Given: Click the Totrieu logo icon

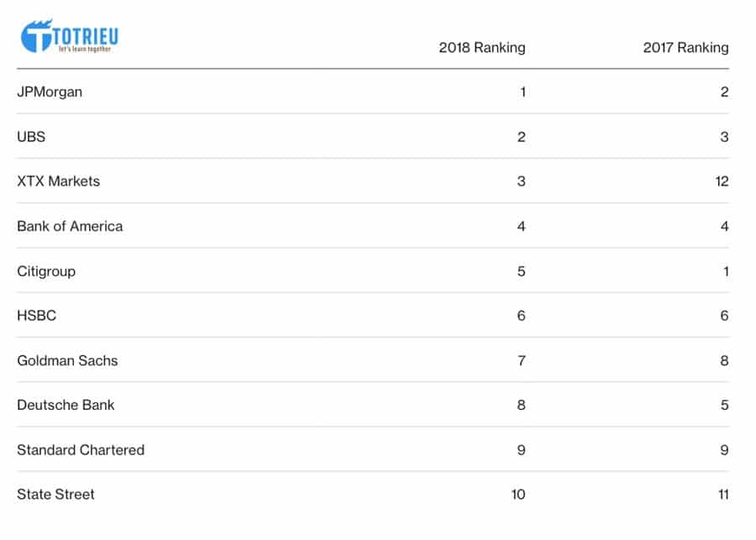Looking at the screenshot, I should (x=36, y=37).
